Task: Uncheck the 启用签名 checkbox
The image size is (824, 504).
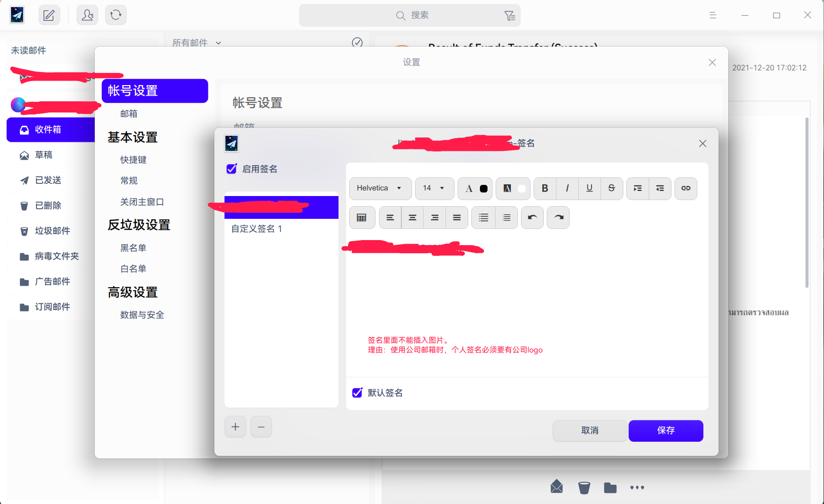Action: pos(232,169)
